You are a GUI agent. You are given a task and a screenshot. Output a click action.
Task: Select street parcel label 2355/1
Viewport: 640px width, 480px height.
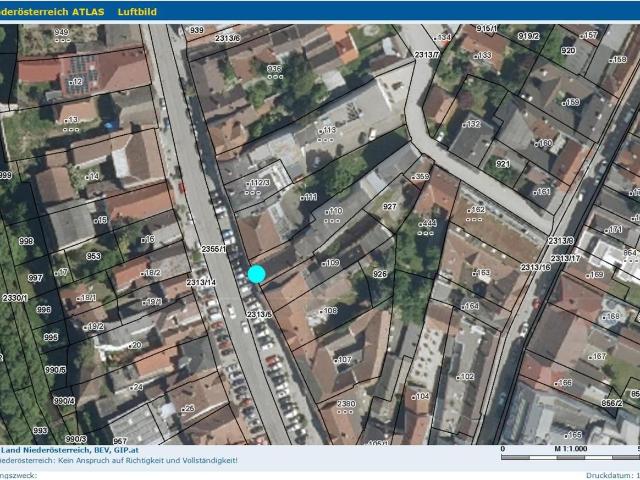tap(213, 249)
